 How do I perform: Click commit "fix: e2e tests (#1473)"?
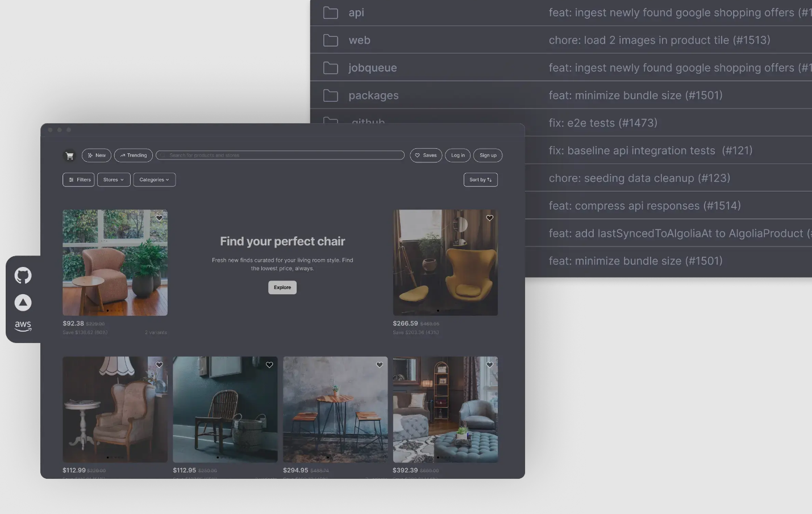click(x=603, y=123)
